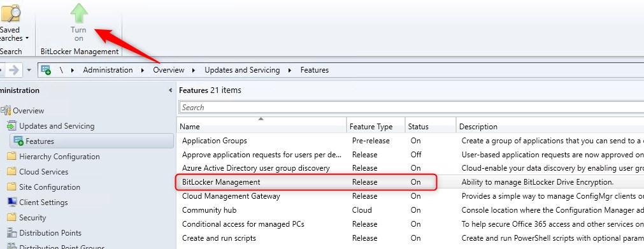This screenshot has height=249, width=644.
Task: Expand breadcrumb arrow before Administration
Action: [73, 70]
